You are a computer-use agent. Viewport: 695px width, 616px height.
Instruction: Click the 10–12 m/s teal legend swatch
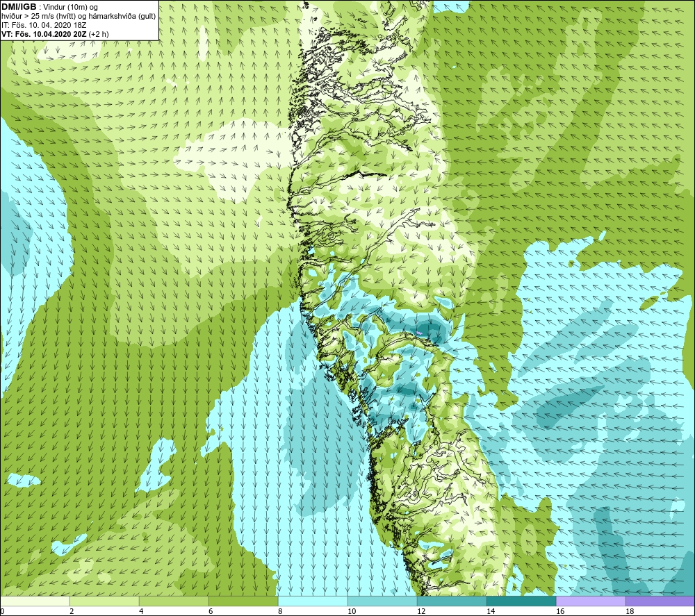(382, 601)
